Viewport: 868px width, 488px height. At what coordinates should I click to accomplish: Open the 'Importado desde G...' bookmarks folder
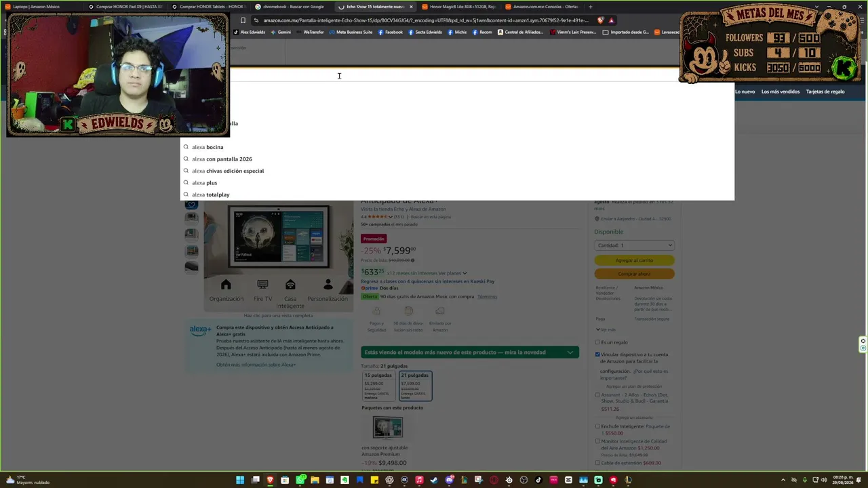click(x=626, y=32)
